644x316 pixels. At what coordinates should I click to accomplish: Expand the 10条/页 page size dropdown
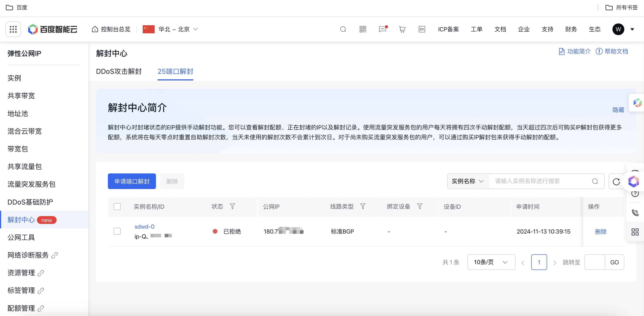tap(491, 262)
